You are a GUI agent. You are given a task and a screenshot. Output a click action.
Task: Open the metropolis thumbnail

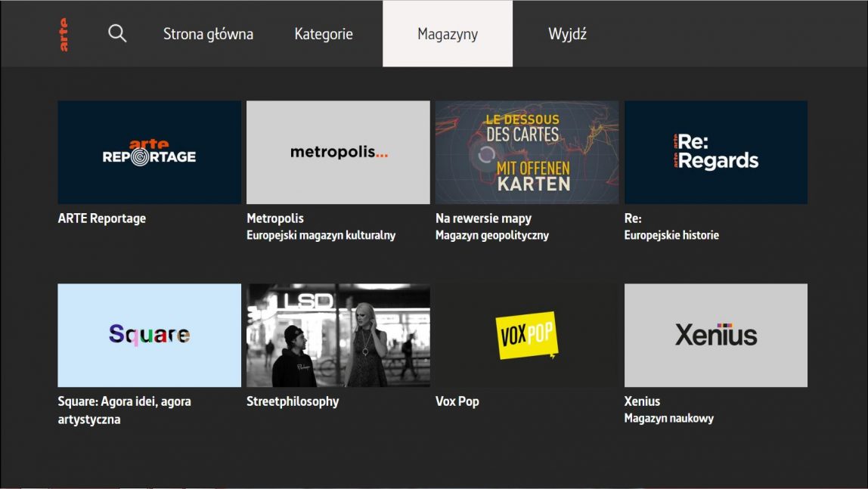coord(338,152)
